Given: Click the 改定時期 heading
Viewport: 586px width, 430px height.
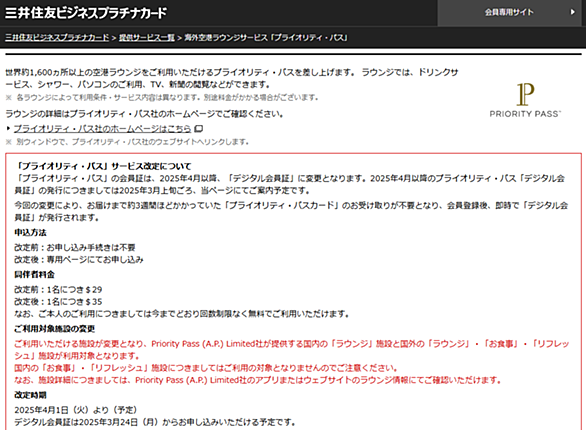Looking at the screenshot, I should pos(30,395).
